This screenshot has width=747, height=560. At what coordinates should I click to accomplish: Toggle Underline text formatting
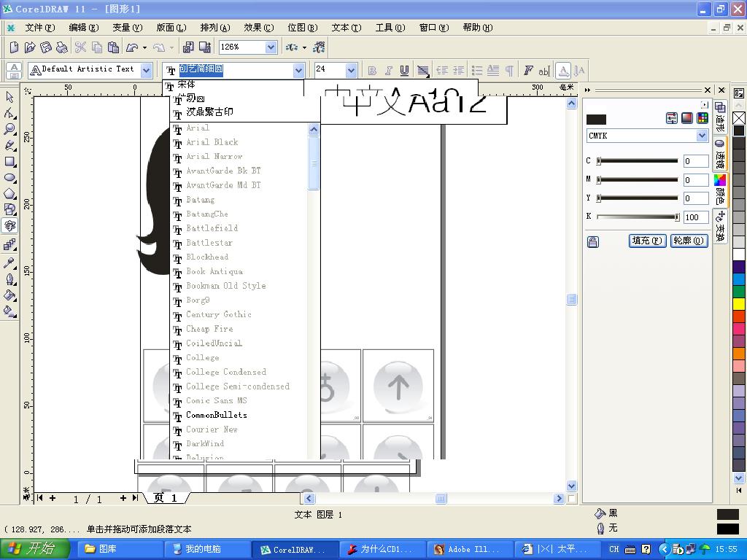pos(404,71)
